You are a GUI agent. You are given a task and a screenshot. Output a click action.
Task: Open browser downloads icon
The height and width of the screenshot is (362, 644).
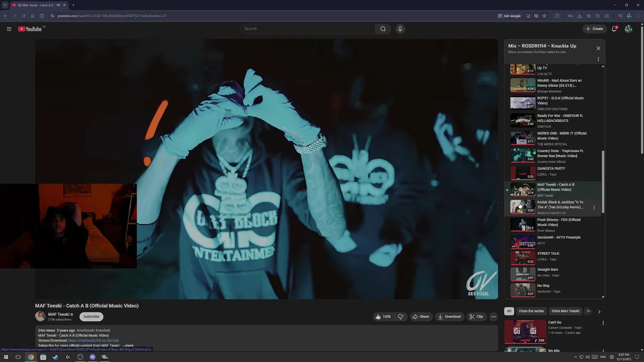579,16
